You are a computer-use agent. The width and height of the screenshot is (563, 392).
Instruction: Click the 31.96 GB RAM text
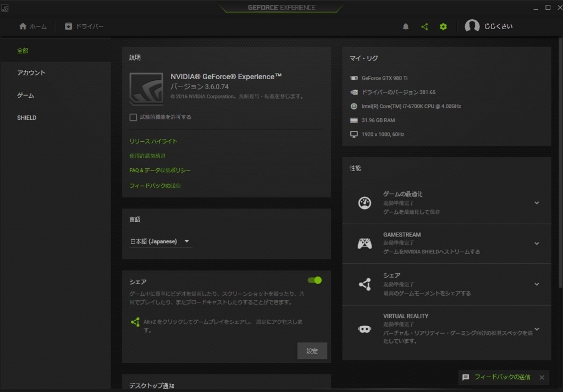point(378,120)
